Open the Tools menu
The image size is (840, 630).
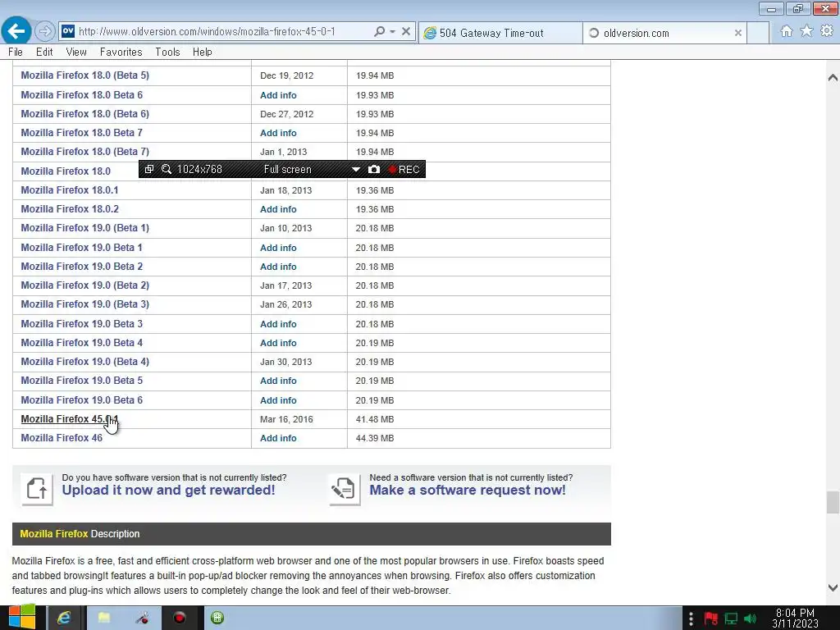coord(167,52)
